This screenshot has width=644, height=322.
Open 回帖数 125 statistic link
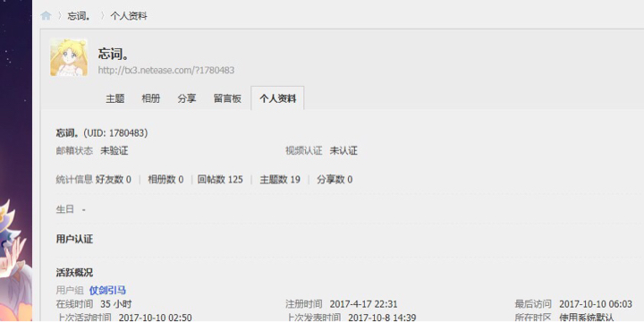pos(220,180)
